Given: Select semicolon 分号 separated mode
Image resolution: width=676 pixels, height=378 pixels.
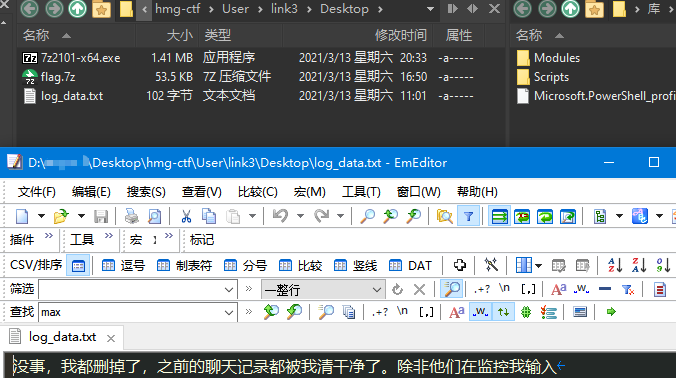Looking at the screenshot, I should [245, 266].
